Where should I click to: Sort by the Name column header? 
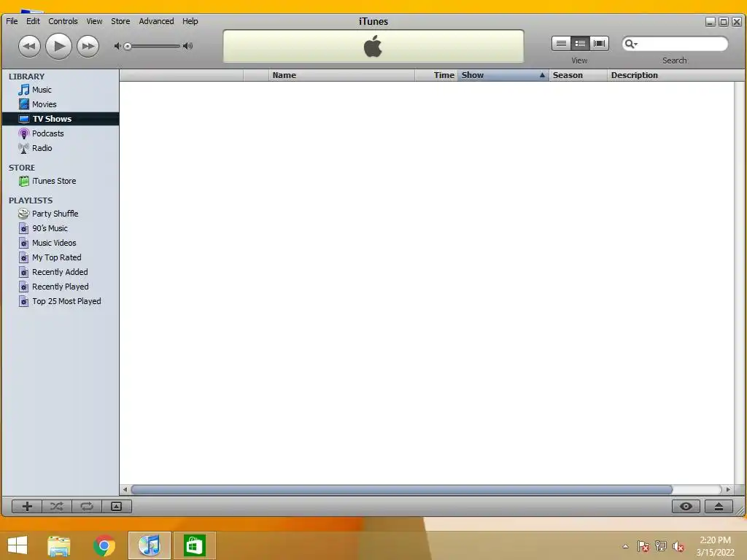pyautogui.click(x=341, y=75)
